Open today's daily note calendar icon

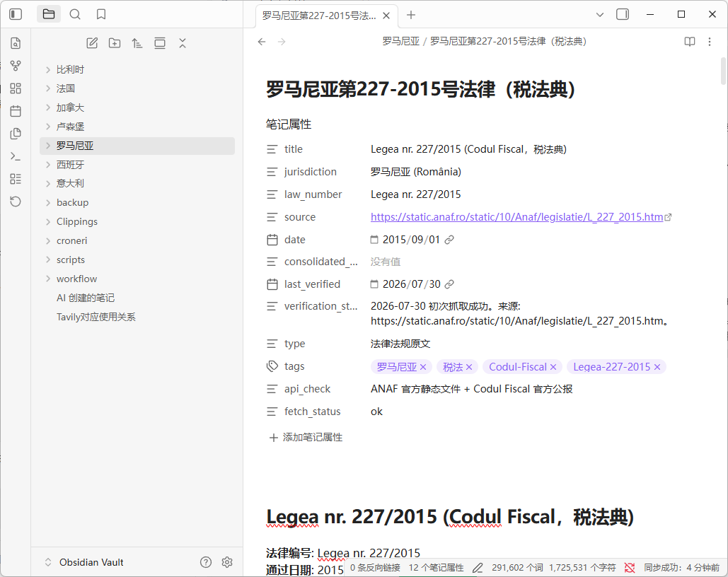(16, 111)
